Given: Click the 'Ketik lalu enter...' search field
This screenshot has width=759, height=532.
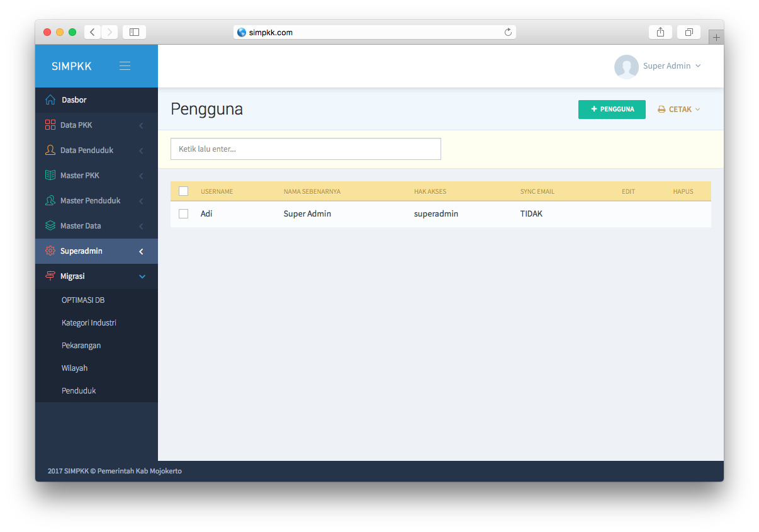Looking at the screenshot, I should click(x=305, y=149).
